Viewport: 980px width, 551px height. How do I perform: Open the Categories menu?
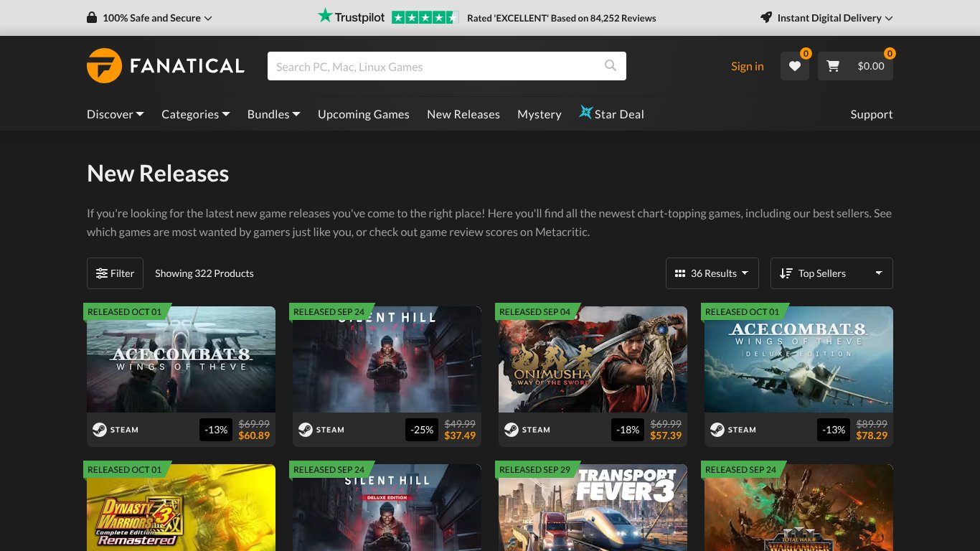click(196, 114)
